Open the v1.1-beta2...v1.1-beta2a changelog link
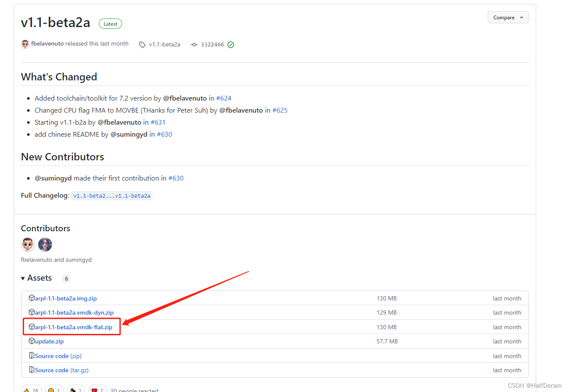568x392 pixels. (112, 196)
